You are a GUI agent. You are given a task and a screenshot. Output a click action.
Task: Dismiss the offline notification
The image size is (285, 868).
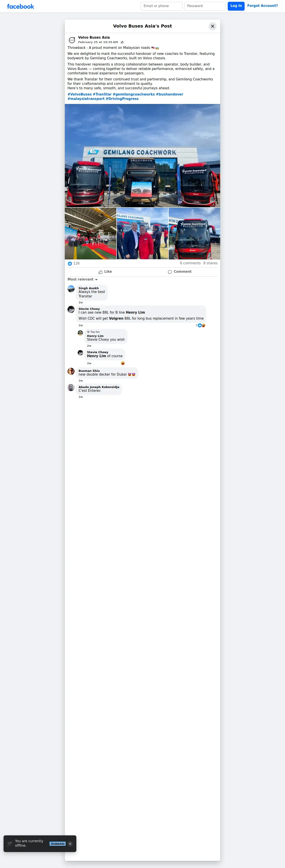[x=70, y=844]
